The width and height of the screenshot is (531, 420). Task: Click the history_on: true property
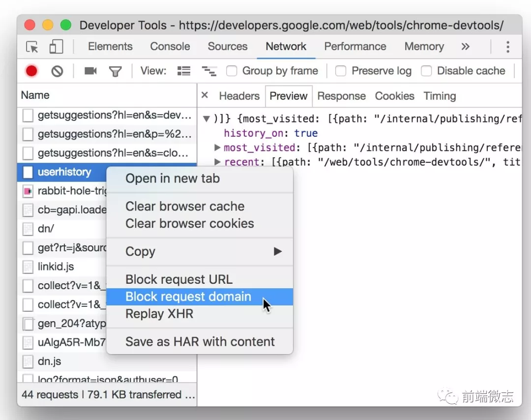tap(270, 133)
